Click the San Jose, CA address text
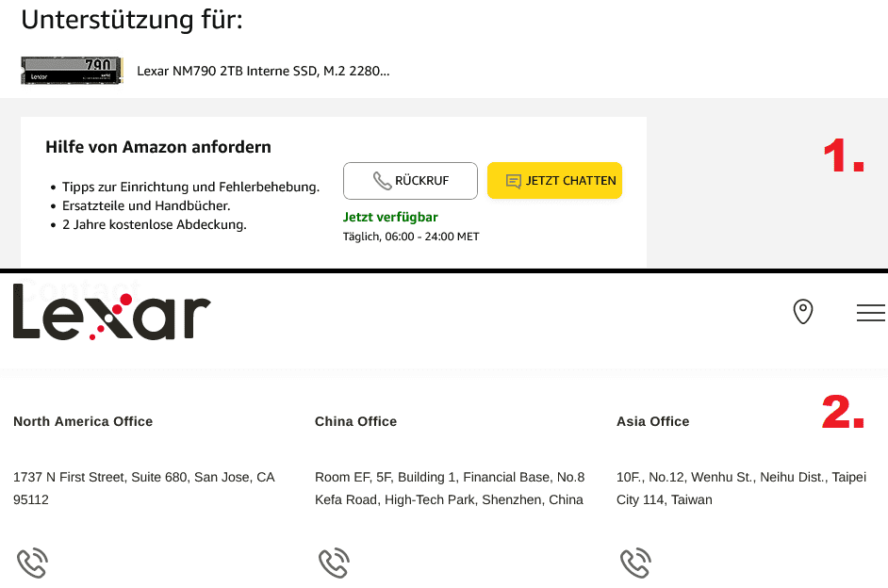 (144, 488)
